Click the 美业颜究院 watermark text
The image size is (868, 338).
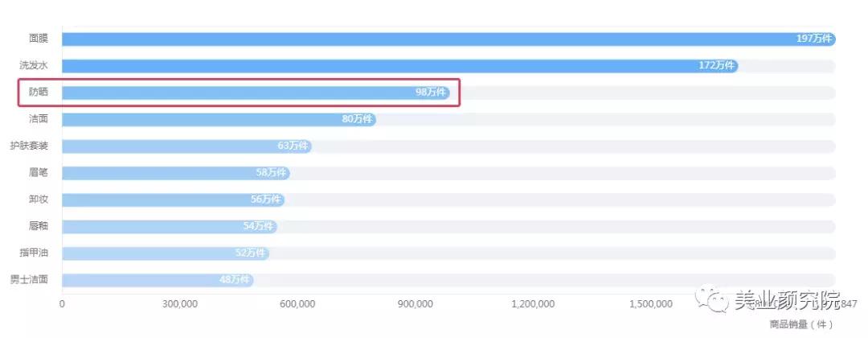click(x=786, y=300)
